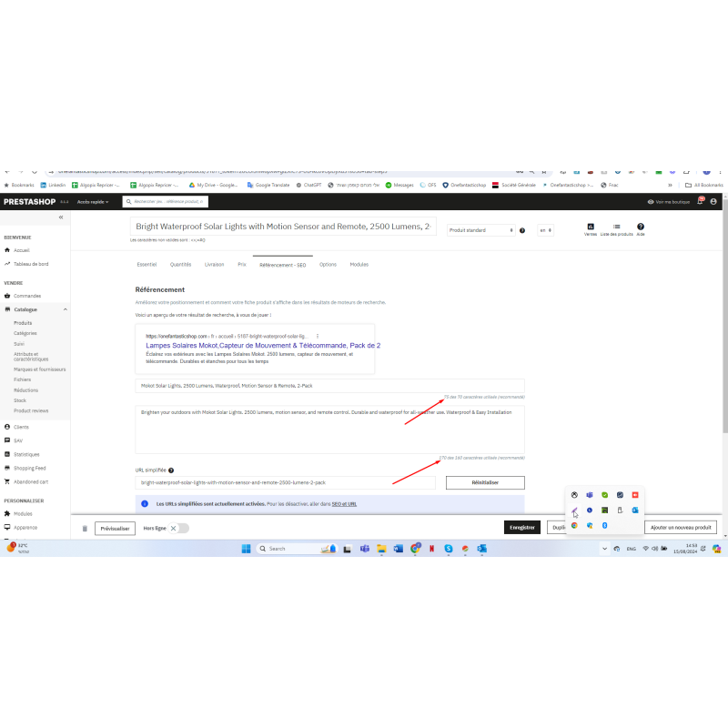Expand the Accès rapide menu
The image size is (728, 728).
pos(93,202)
